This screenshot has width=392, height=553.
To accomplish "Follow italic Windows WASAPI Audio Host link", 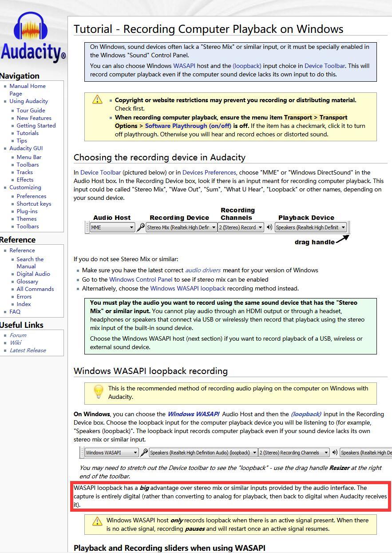I will [194, 414].
